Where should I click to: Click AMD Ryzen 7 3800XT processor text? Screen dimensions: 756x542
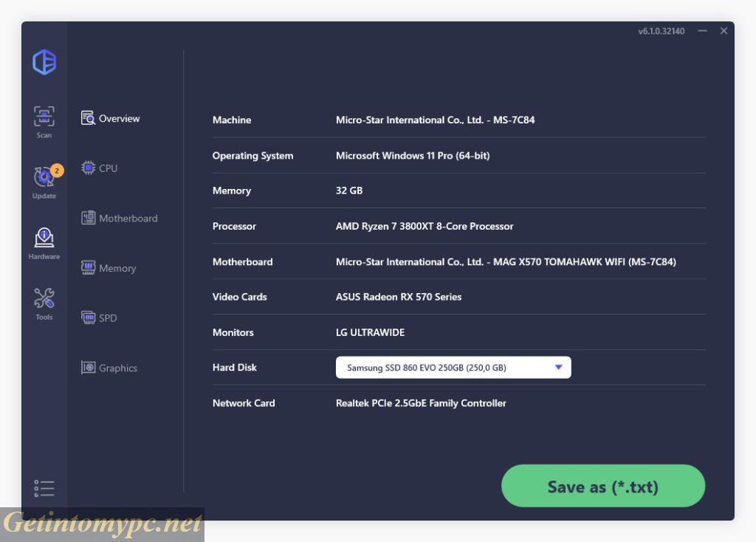(x=425, y=226)
